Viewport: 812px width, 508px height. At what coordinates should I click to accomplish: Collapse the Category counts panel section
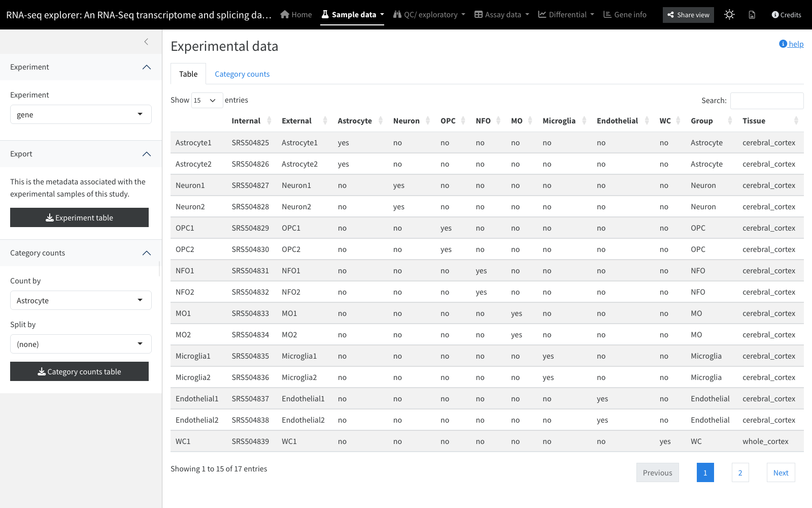(81, 253)
